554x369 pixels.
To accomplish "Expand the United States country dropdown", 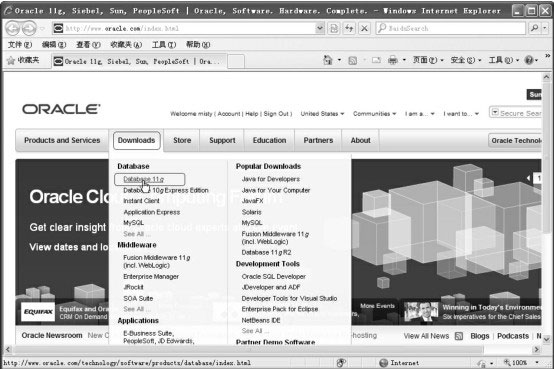I will coord(322,114).
